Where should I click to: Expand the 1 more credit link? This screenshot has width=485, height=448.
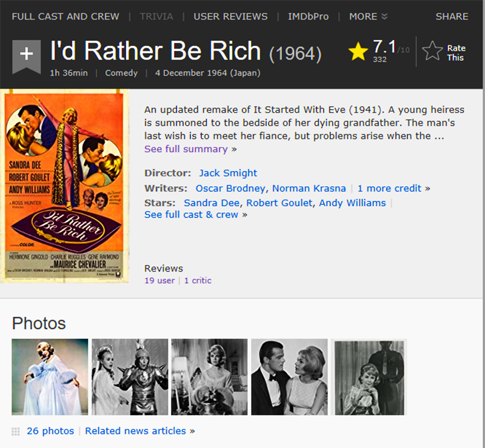point(393,189)
